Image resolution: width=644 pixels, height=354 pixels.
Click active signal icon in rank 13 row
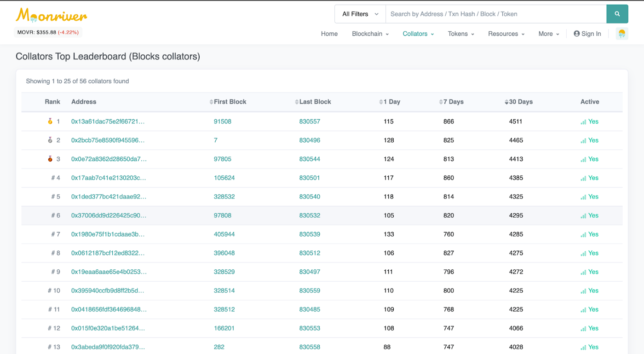[583, 348]
